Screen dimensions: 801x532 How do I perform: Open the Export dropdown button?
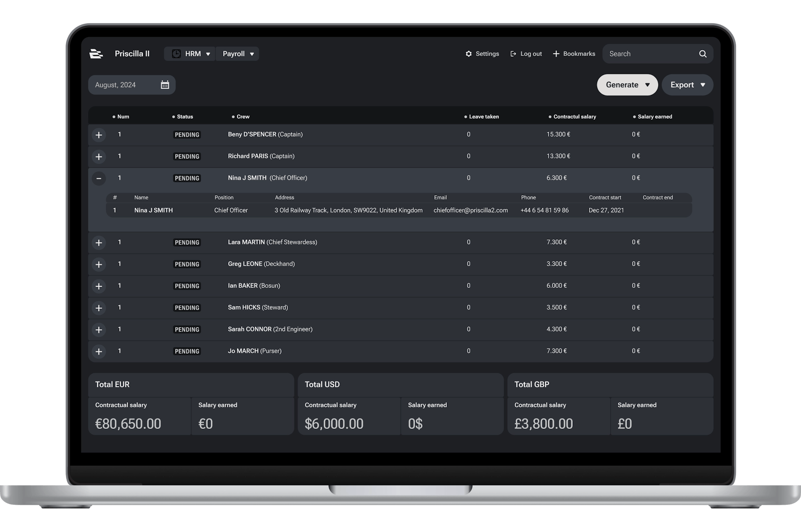687,85
